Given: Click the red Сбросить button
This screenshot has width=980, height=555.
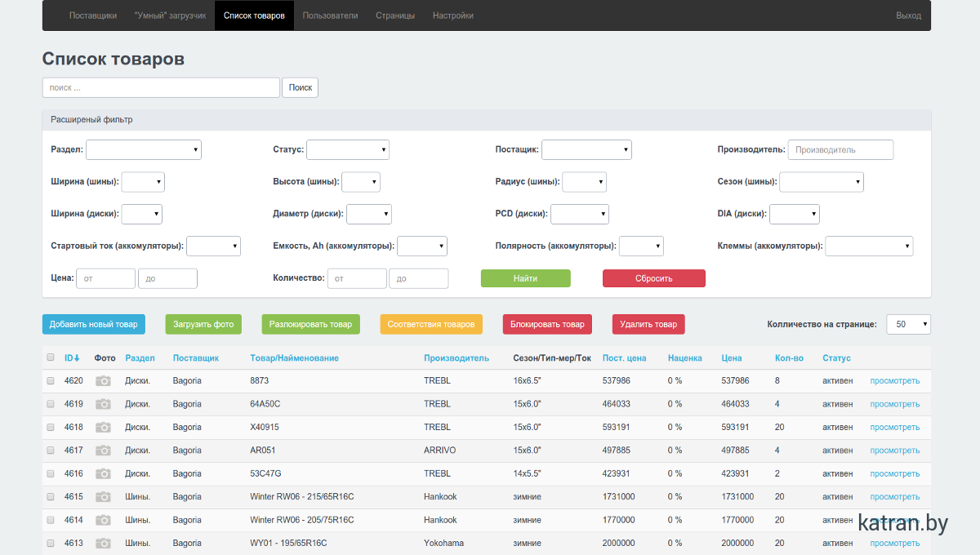Looking at the screenshot, I should coord(653,278).
